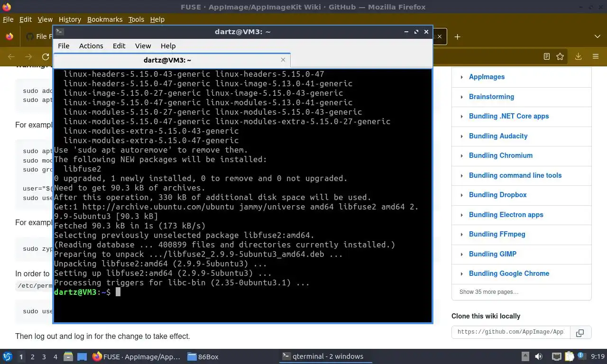Screen dimensions: 607x364
Task: Open the Actions menu in qterminal
Action: tap(91, 46)
